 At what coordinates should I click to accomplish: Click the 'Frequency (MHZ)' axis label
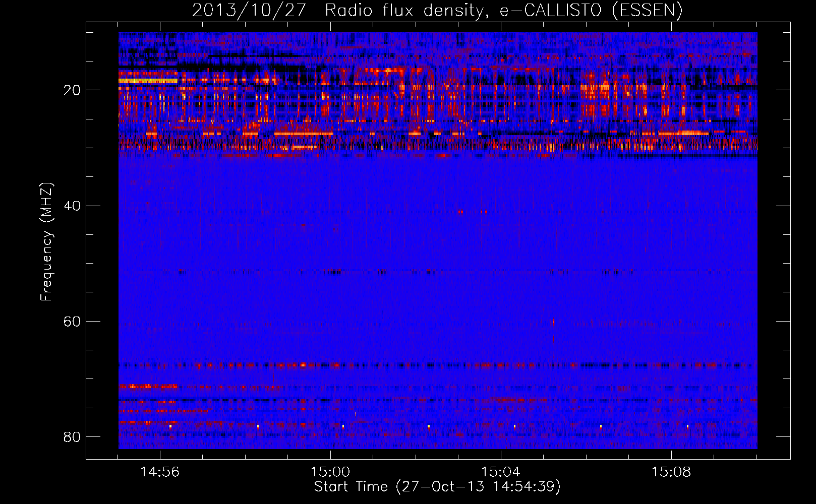click(46, 241)
